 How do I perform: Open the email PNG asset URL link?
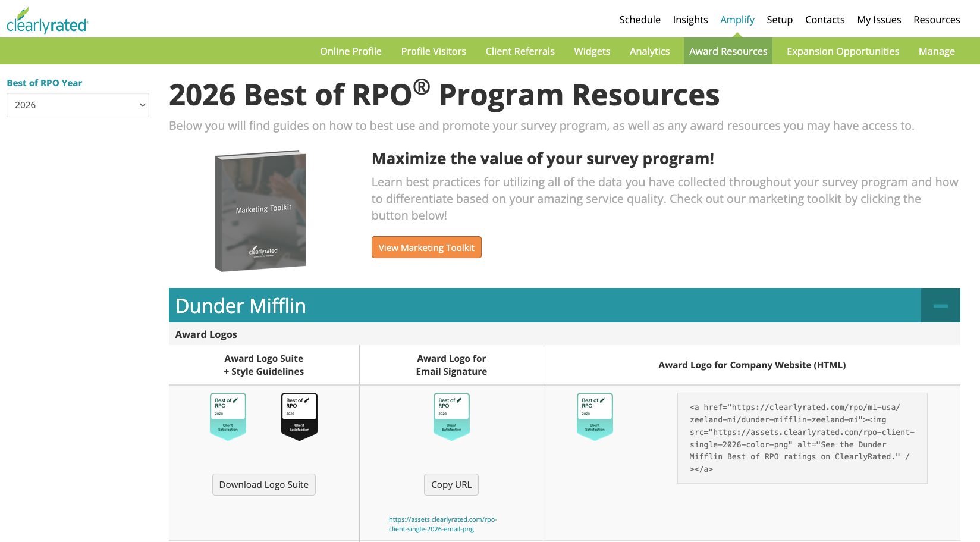point(442,524)
